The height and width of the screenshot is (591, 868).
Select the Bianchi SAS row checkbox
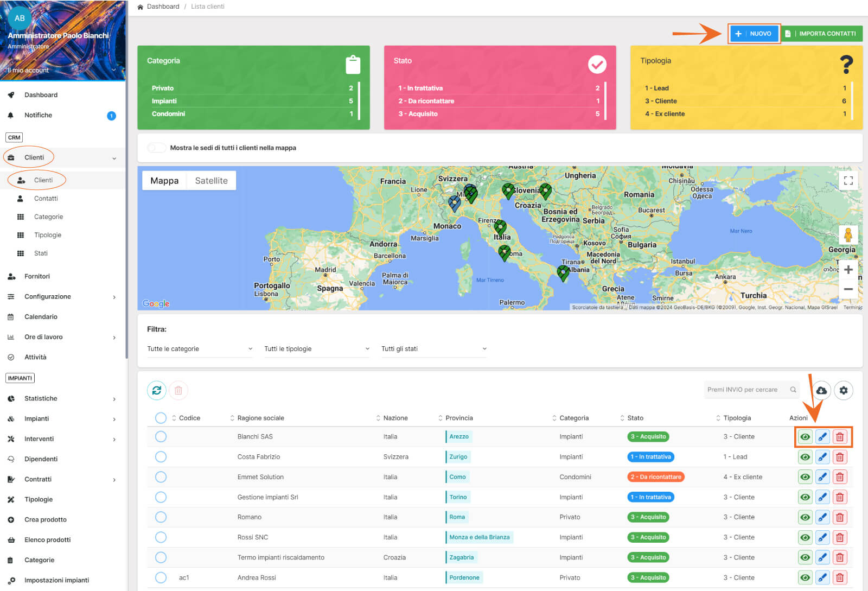coord(161,437)
